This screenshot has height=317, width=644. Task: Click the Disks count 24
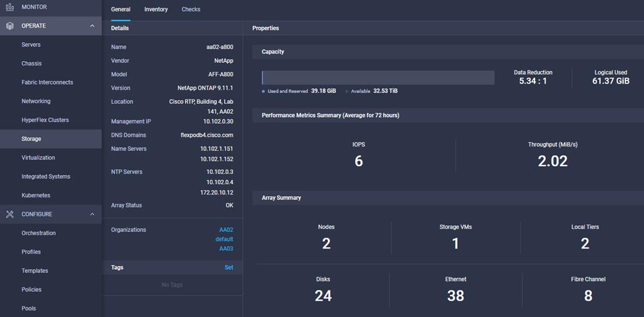[323, 296]
